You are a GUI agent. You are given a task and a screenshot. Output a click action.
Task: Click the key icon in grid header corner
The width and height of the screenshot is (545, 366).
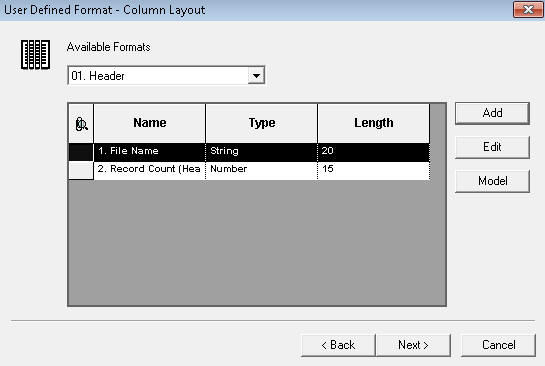point(81,124)
